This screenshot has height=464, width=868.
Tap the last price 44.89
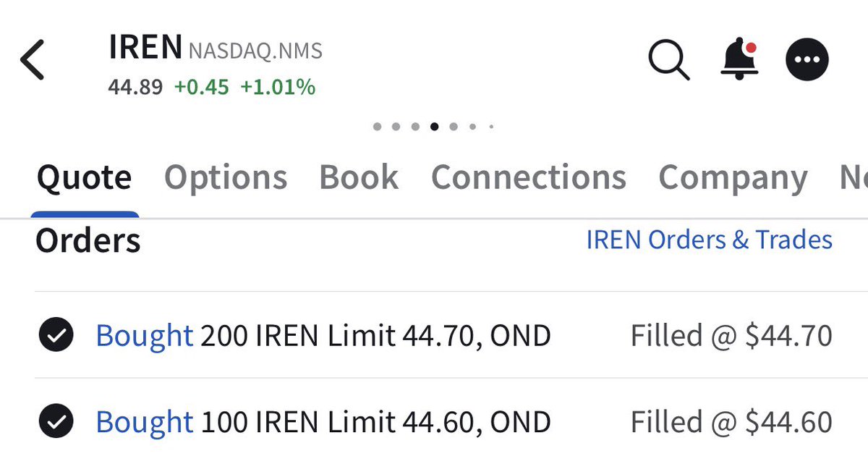[135, 88]
